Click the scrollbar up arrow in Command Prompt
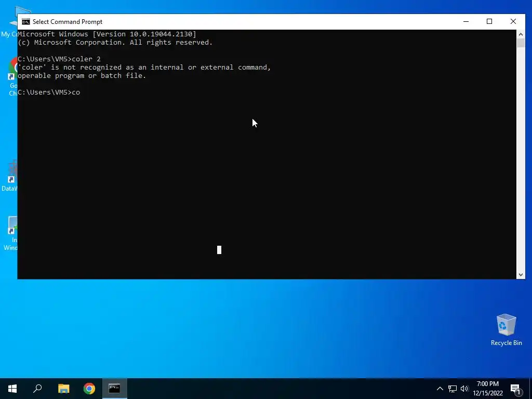532x399 pixels. click(x=521, y=34)
